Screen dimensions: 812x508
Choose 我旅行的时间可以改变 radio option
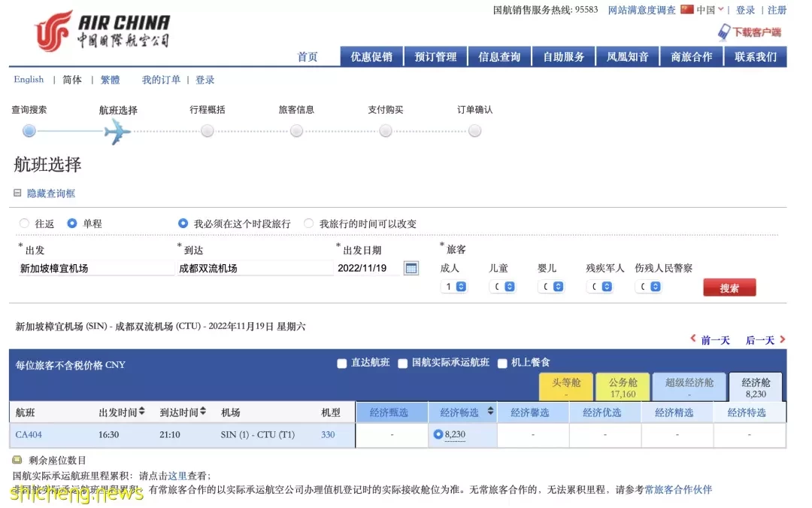[x=309, y=224]
